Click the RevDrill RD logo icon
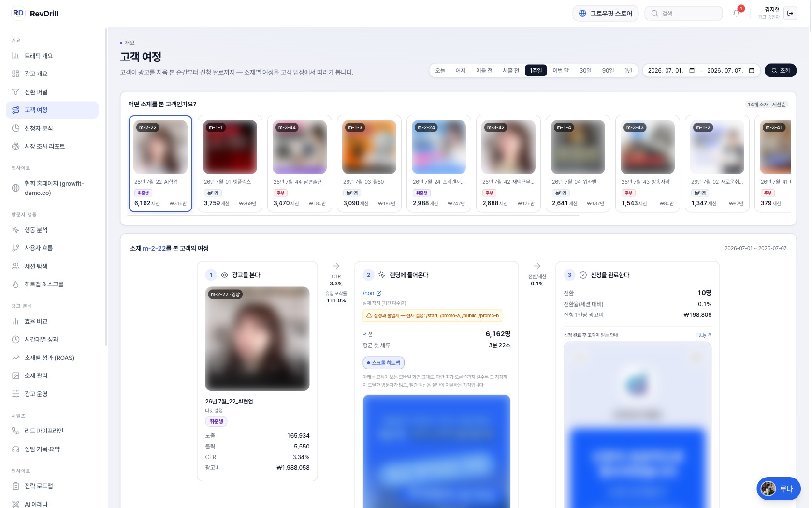The height and width of the screenshot is (508, 812). (18, 13)
